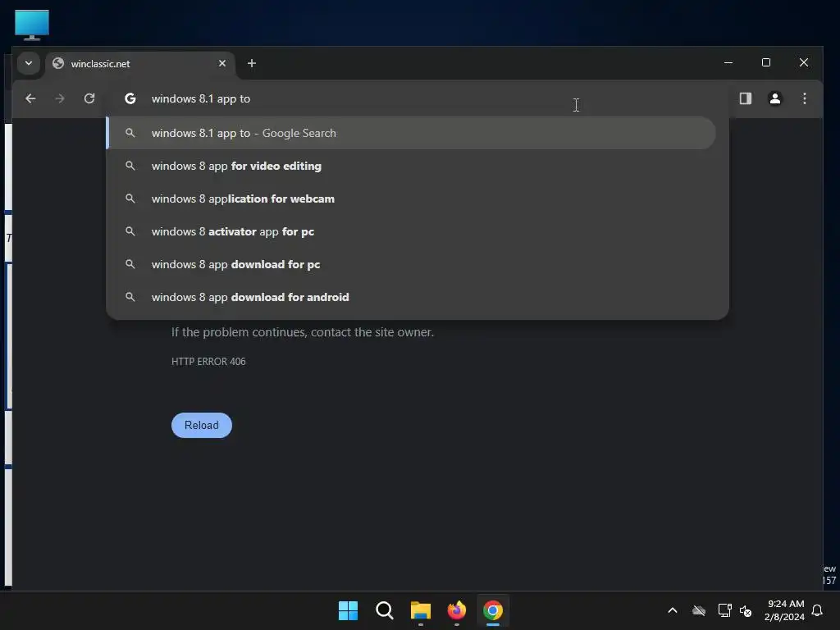Click the Google G icon in the address bar
The width and height of the screenshot is (840, 630).
pyautogui.click(x=130, y=98)
